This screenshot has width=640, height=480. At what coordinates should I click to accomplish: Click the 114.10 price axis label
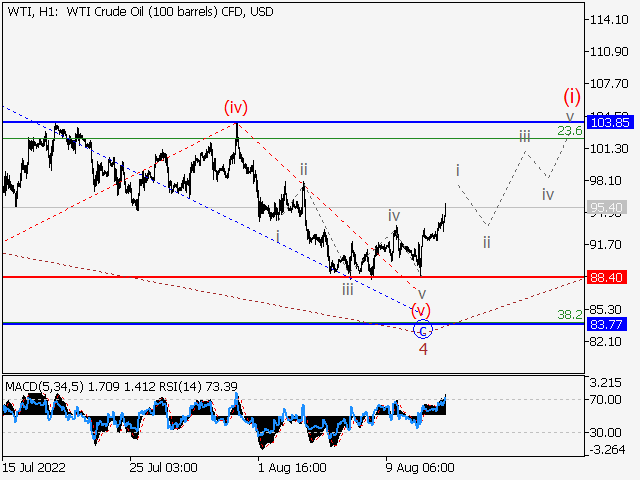pyautogui.click(x=609, y=20)
